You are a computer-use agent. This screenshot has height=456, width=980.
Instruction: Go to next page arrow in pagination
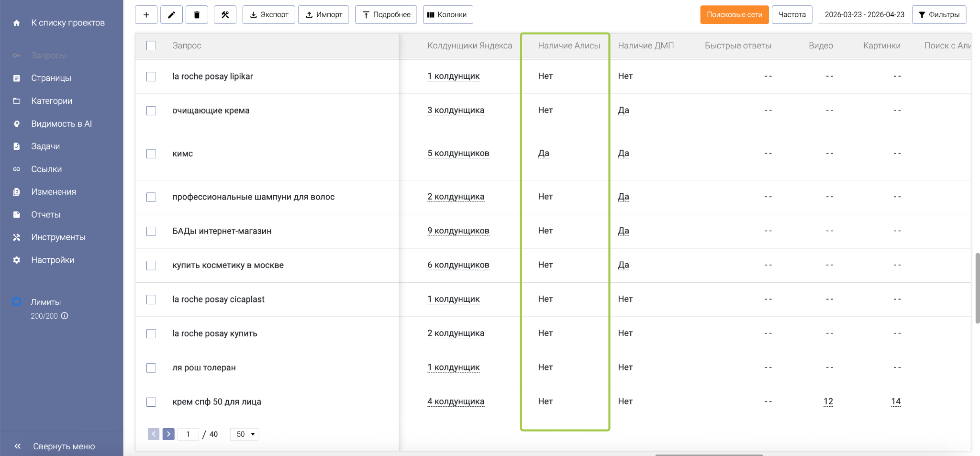pyautogui.click(x=168, y=434)
